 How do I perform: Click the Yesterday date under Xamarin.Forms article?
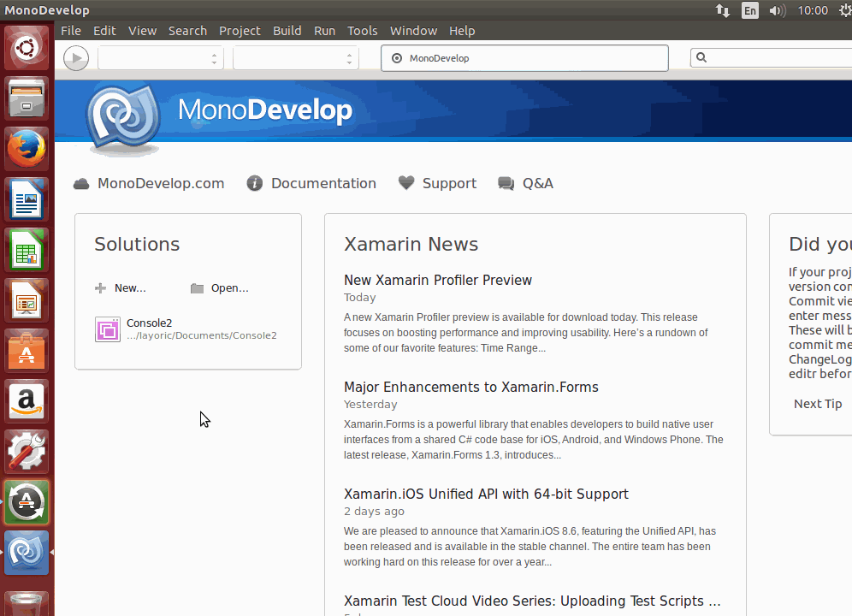click(x=370, y=405)
